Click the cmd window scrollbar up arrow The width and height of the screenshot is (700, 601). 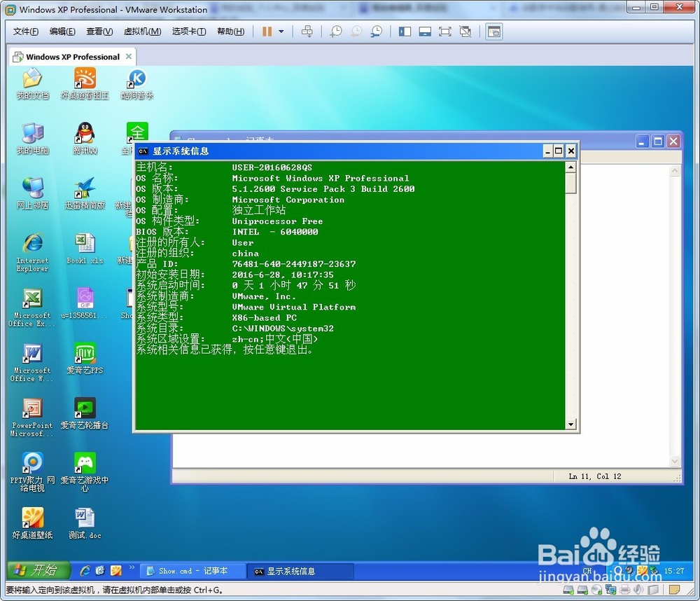pyautogui.click(x=570, y=167)
